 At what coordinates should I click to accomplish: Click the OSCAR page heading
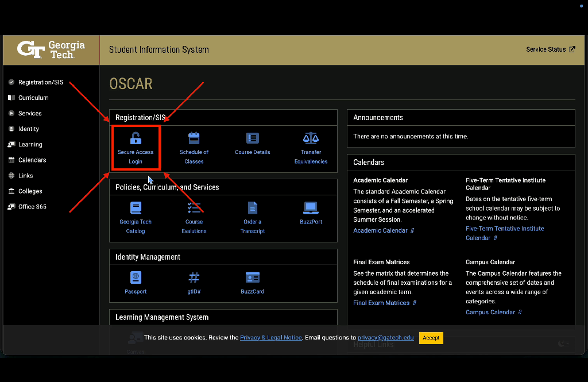[131, 84]
